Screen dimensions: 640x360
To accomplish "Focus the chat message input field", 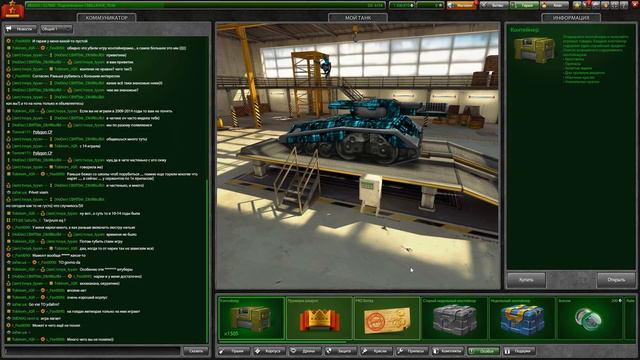I will tap(92, 351).
